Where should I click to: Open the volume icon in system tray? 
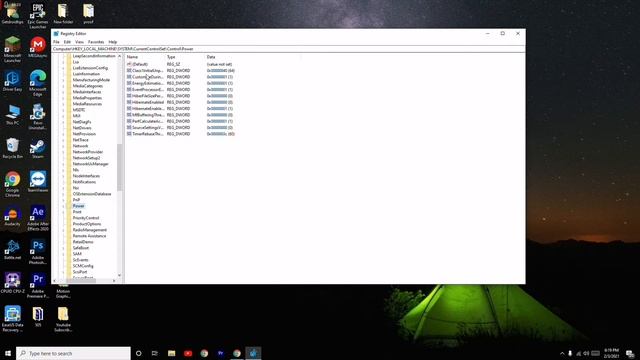[x=586, y=353]
